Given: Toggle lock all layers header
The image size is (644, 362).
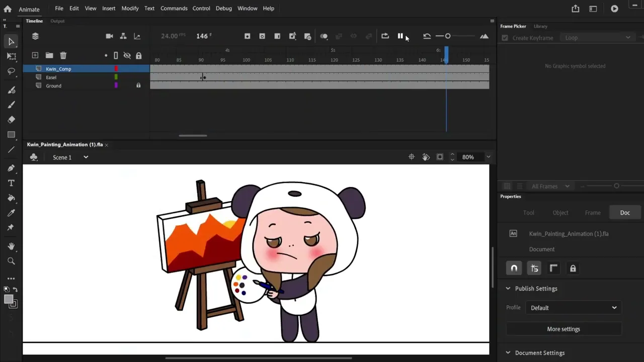Looking at the screenshot, I should pos(138,55).
